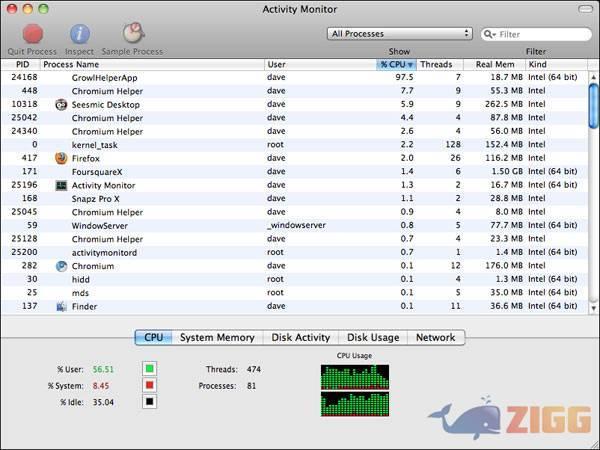This screenshot has height=450, width=600.
Task: Click the toolbar toggle pill button
Action: pyautogui.click(x=585, y=9)
